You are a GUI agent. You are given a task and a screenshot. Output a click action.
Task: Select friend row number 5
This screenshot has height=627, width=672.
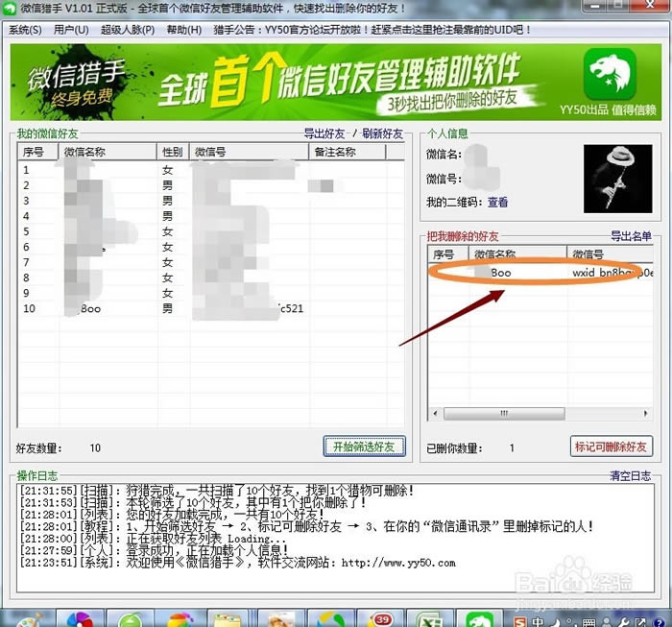[x=210, y=231]
